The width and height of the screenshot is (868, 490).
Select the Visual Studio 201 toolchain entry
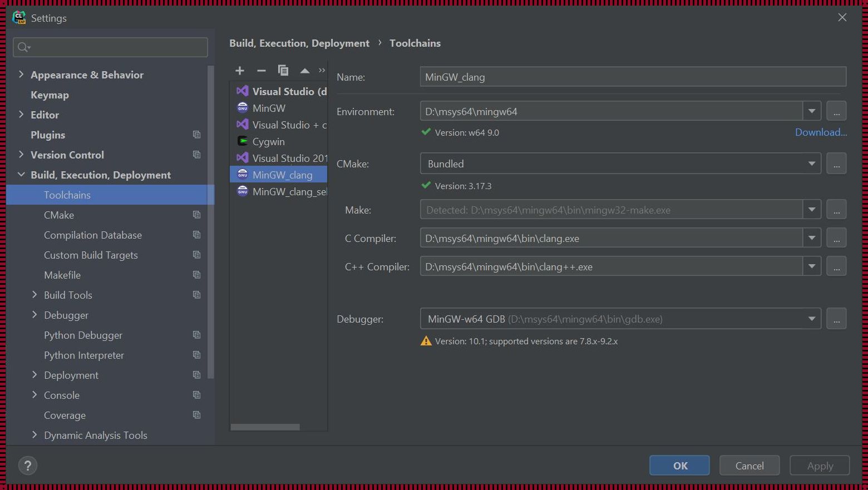[x=279, y=158]
